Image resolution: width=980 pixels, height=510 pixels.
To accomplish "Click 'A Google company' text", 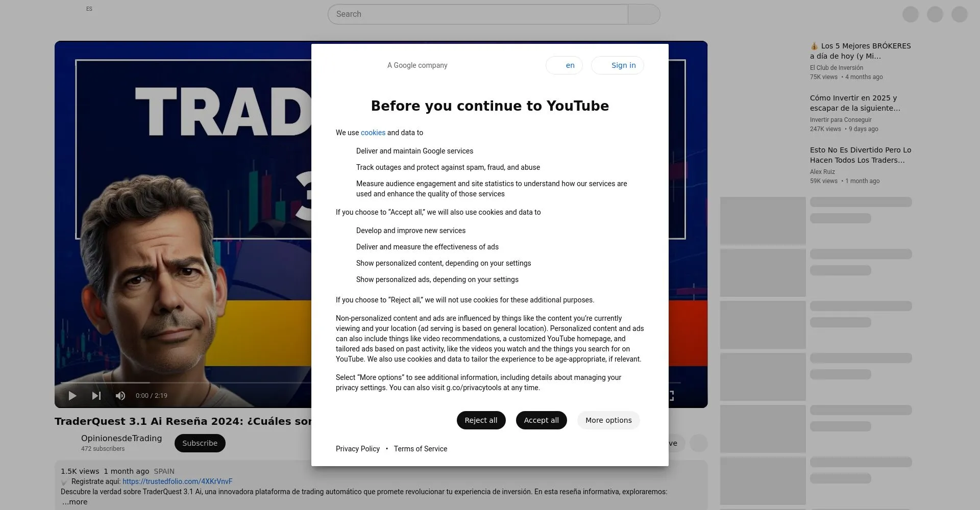I will [x=417, y=65].
